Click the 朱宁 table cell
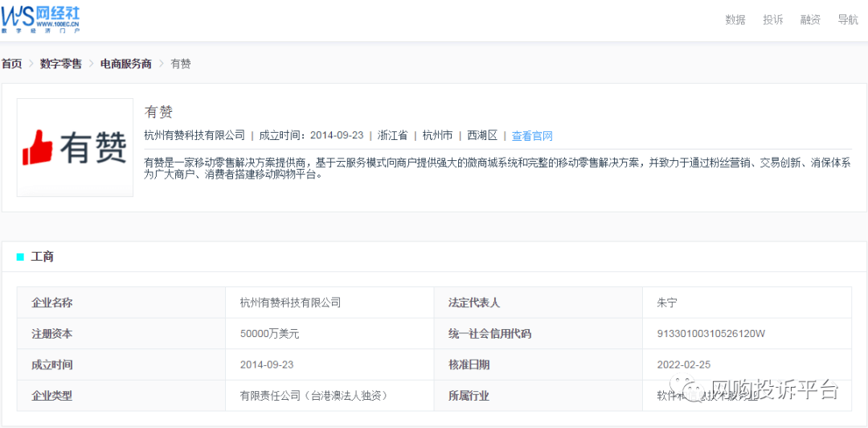 [x=666, y=302]
